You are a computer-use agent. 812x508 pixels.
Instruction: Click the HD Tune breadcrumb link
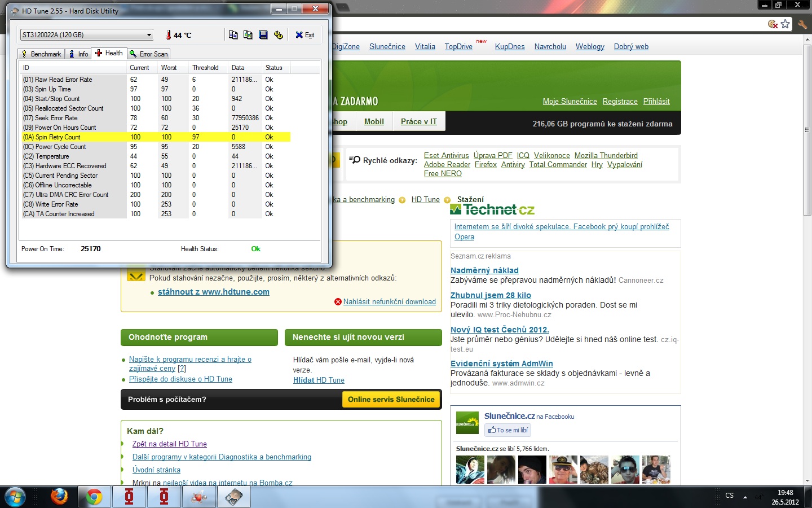pyautogui.click(x=425, y=199)
